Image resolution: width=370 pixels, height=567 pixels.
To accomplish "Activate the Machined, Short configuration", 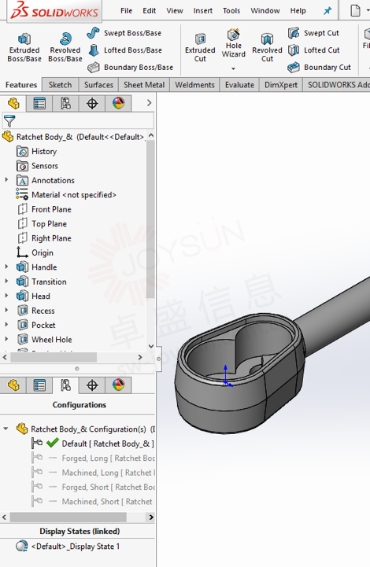I will point(93,502).
